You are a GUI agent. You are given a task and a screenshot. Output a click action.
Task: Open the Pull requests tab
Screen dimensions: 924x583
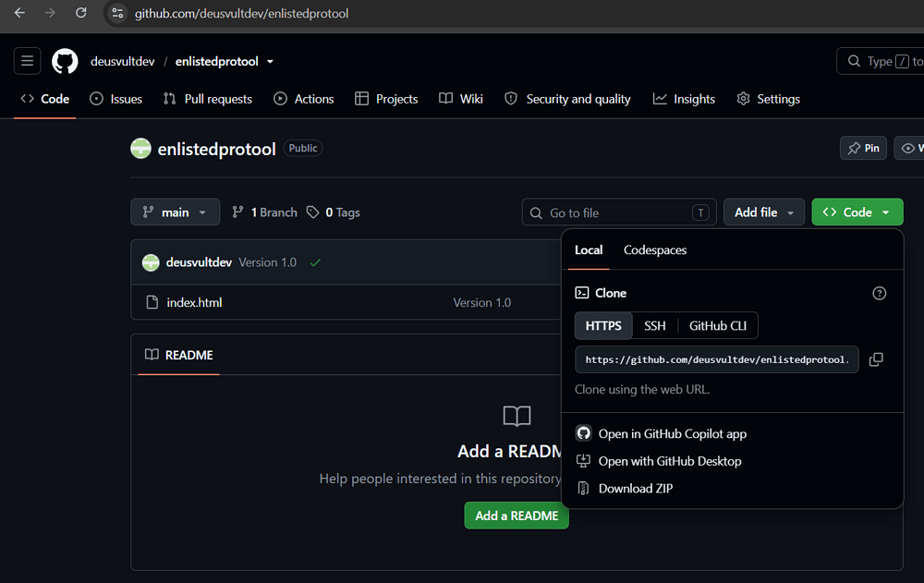[x=207, y=99]
